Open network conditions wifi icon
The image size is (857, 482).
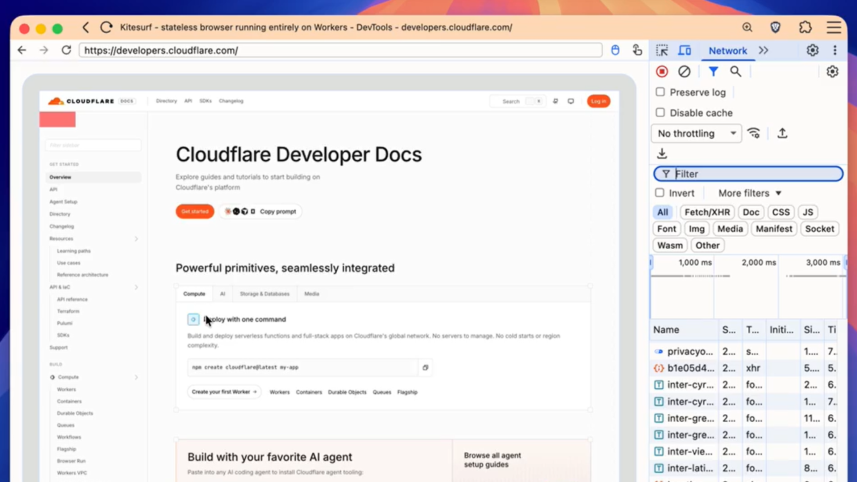click(x=754, y=133)
